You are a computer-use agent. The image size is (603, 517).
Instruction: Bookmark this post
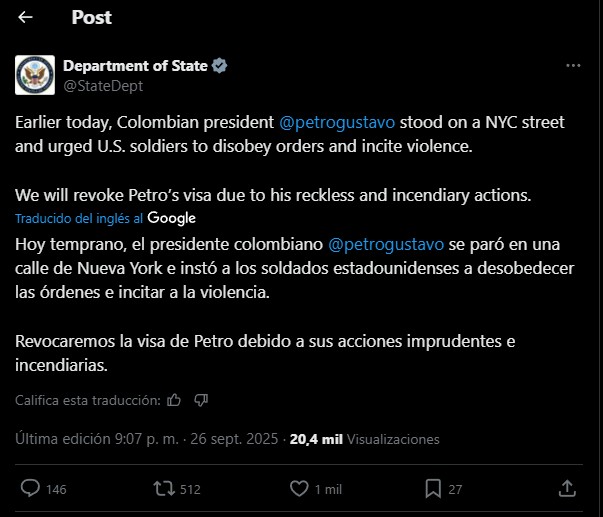click(433, 489)
